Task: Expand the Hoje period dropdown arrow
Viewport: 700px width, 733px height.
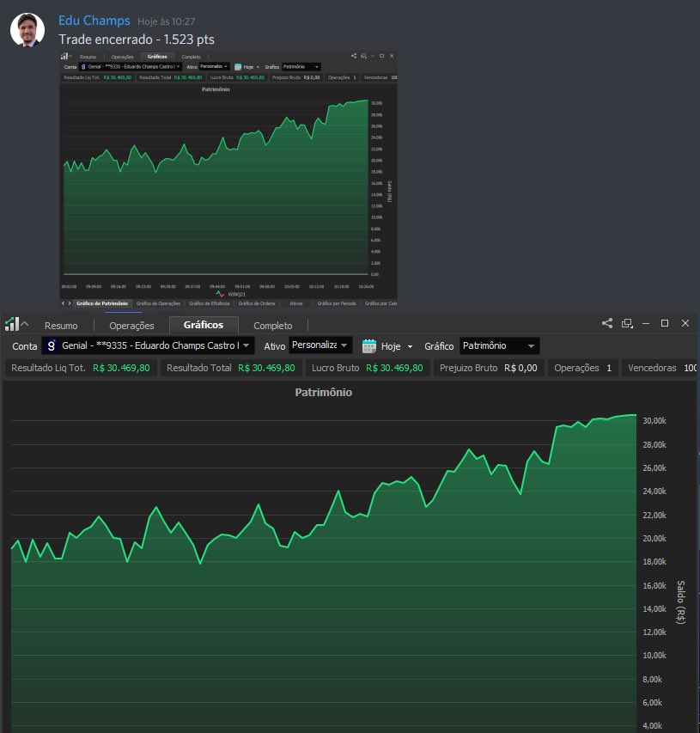Action: [410, 346]
